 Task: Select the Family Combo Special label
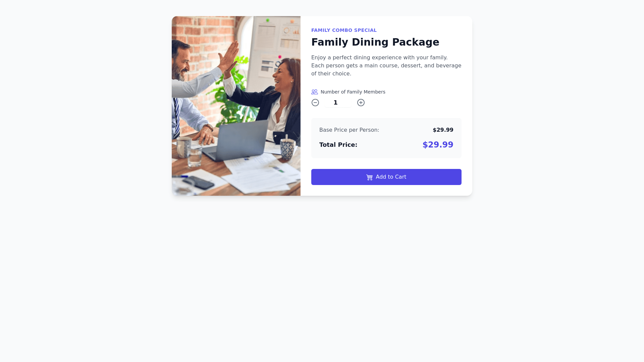[344, 30]
